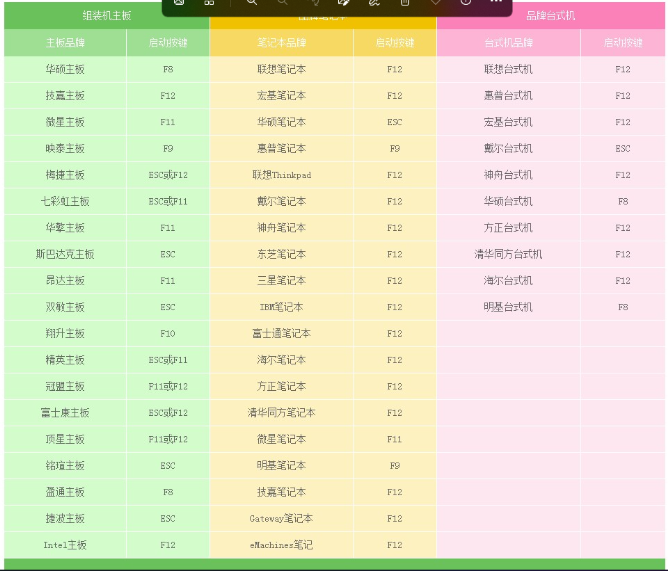Click the dimmed zoom out magnifier icon
Viewport: 668px width, 573px height.
(x=282, y=3)
